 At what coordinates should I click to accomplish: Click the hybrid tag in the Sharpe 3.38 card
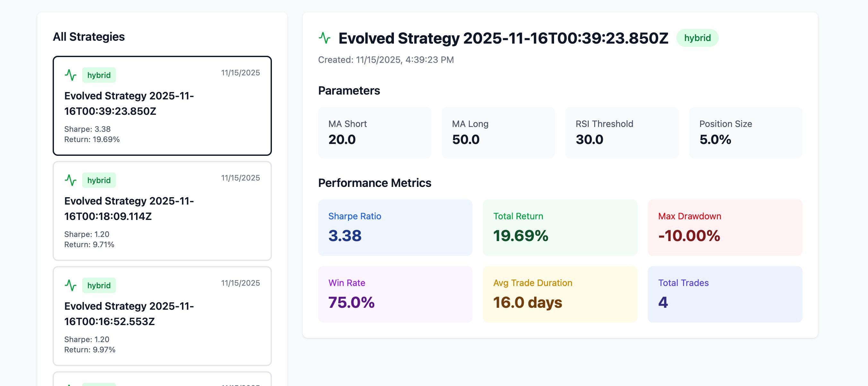click(x=99, y=75)
